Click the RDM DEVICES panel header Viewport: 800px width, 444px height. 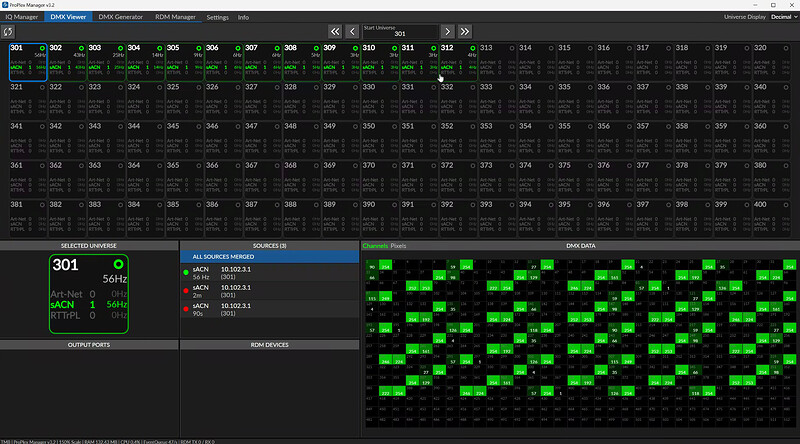pyautogui.click(x=270, y=345)
